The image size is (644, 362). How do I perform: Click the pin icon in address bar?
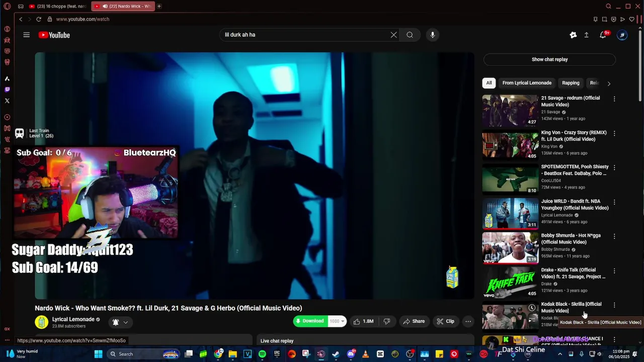click(x=596, y=19)
